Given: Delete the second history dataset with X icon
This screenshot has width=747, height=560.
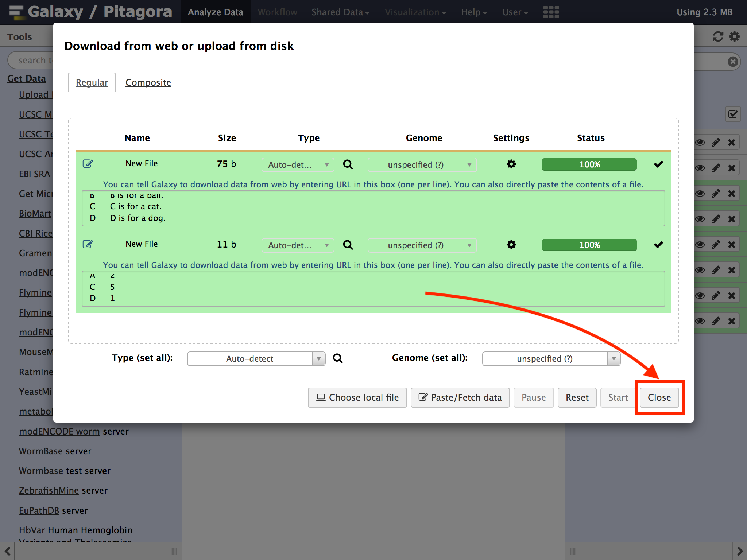Looking at the screenshot, I should click(x=732, y=168).
